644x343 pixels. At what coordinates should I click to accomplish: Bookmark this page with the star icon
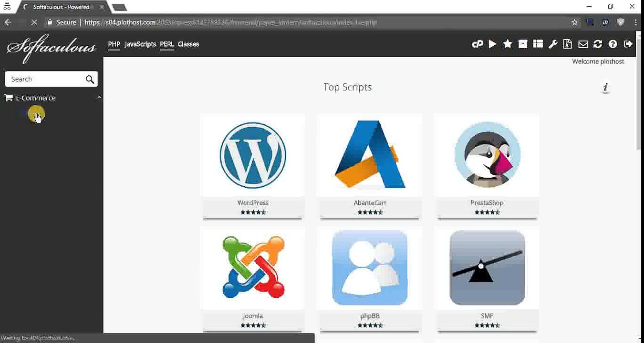coord(575,22)
